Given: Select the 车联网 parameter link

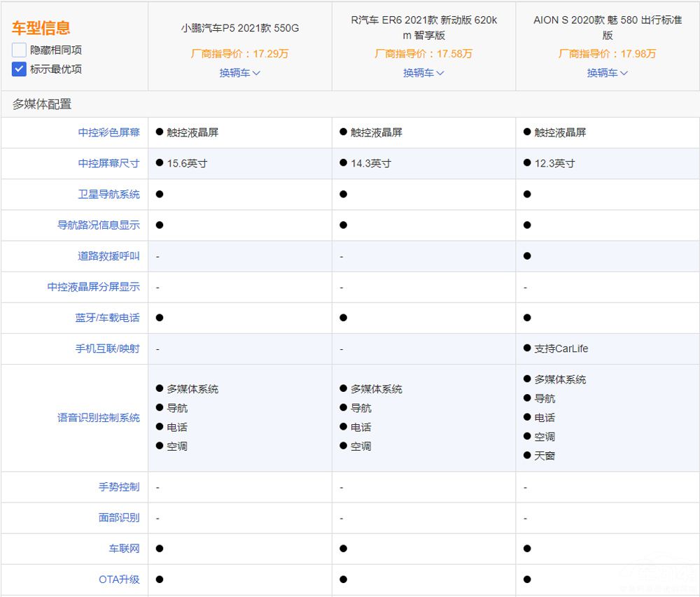Looking at the screenshot, I should pos(124,549).
